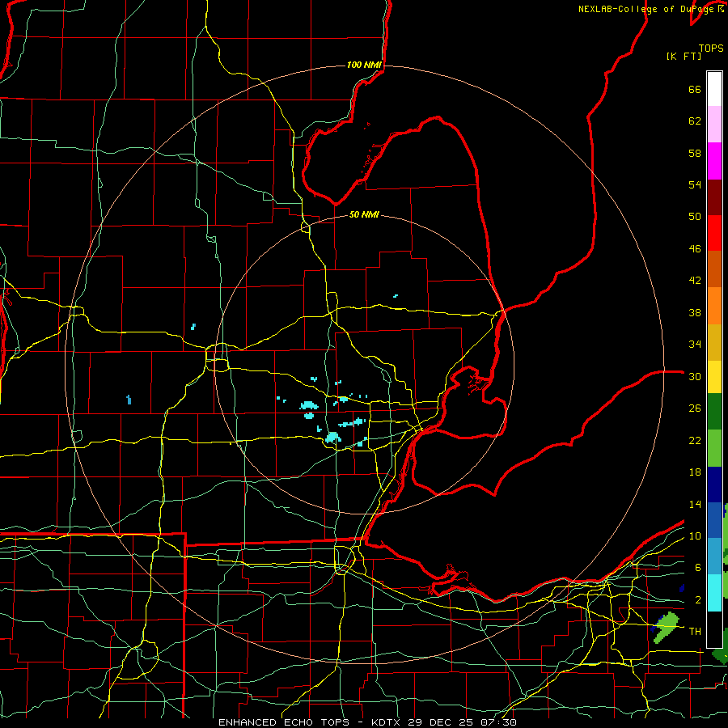This screenshot has height=728, width=728.
Task: Click the legend value "2"
Action: [x=697, y=600]
